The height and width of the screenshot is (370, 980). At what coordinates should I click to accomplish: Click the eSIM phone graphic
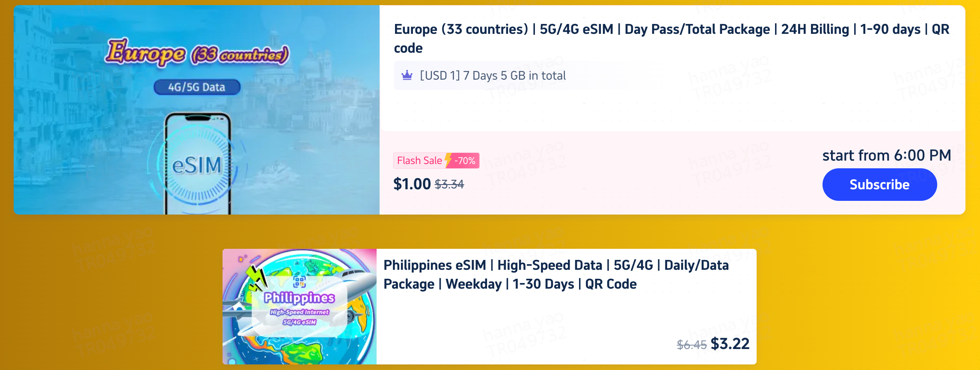(x=198, y=165)
